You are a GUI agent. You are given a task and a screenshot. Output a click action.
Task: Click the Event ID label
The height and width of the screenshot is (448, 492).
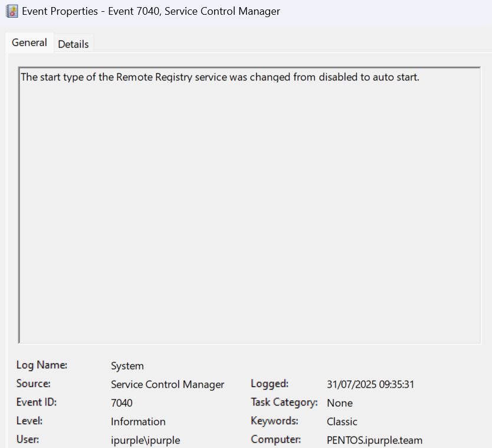[36, 403]
